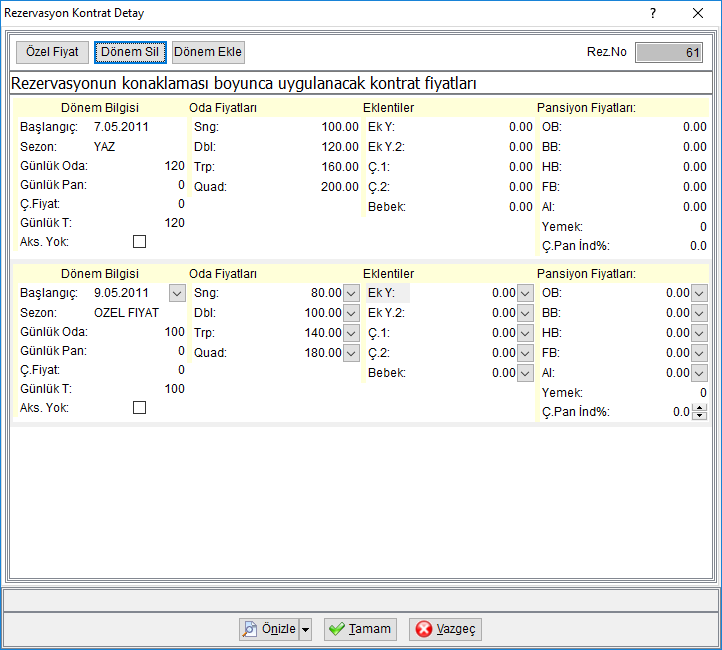Open the OB dropdown in second period

(699, 293)
